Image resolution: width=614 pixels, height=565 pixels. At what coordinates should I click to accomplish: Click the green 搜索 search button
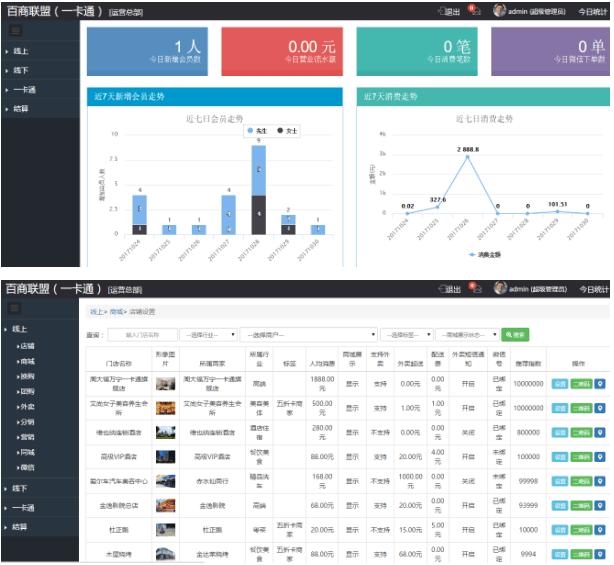(515, 335)
